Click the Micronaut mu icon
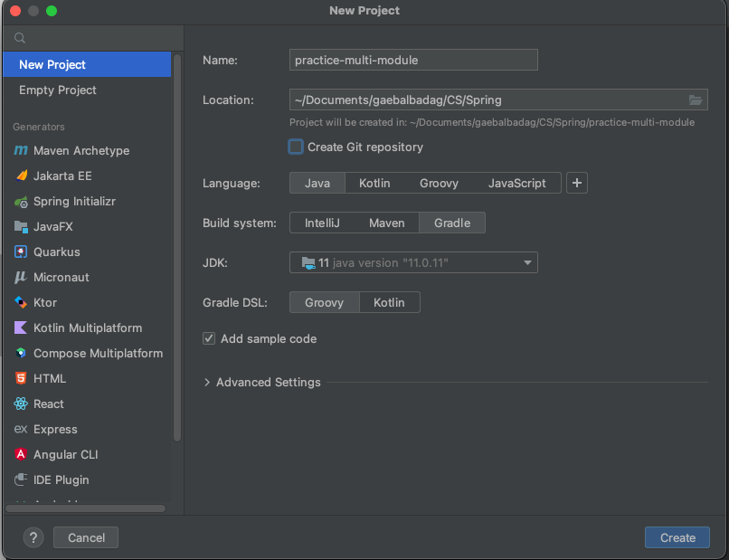 coord(20,277)
